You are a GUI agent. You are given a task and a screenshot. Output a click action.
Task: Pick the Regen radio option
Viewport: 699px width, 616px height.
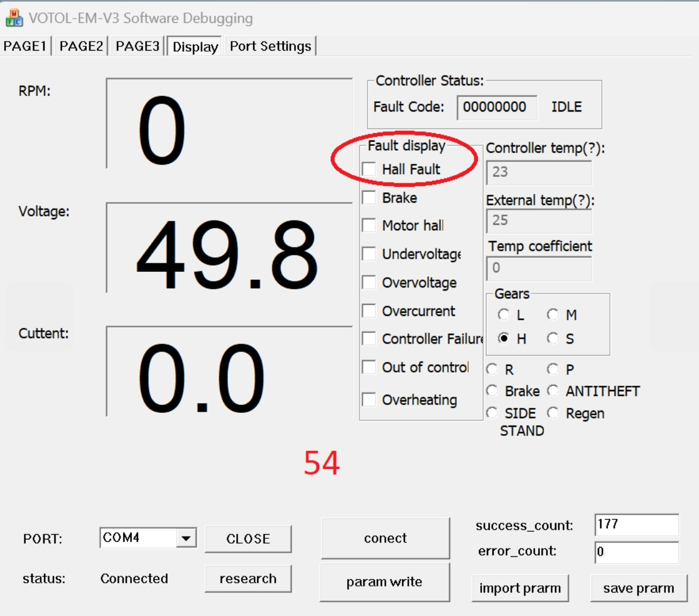pos(553,413)
